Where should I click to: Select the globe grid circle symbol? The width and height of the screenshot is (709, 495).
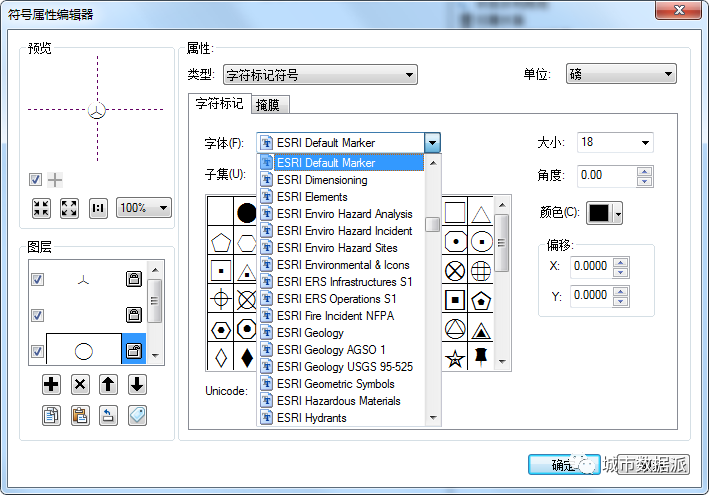[481, 272]
